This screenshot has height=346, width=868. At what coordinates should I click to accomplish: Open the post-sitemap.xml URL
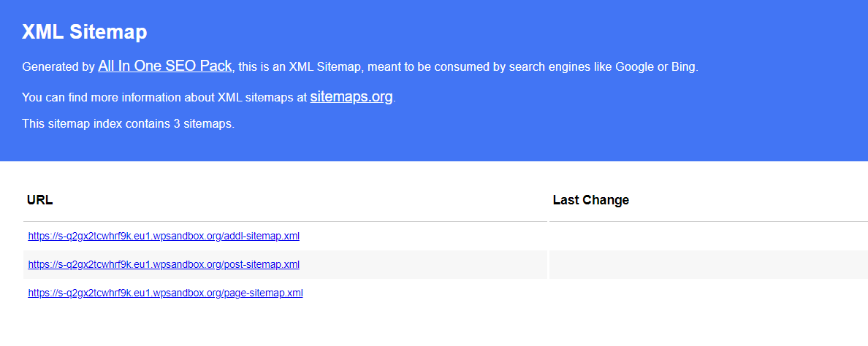point(164,264)
